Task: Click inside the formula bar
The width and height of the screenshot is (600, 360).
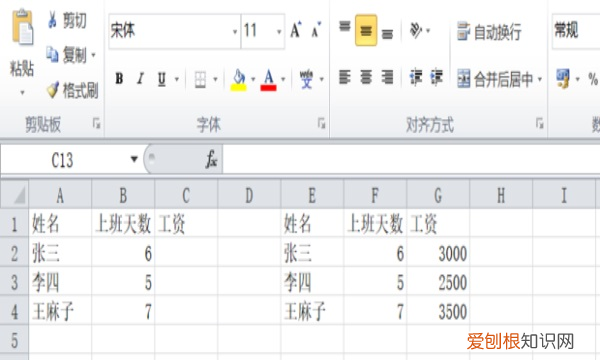Action: [x=411, y=160]
